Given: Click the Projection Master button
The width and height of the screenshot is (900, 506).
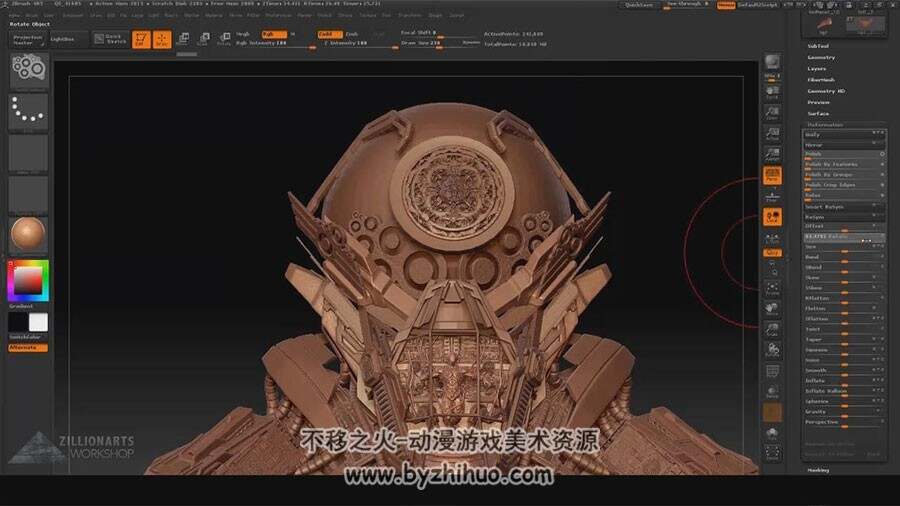Looking at the screenshot, I should click(27, 40).
